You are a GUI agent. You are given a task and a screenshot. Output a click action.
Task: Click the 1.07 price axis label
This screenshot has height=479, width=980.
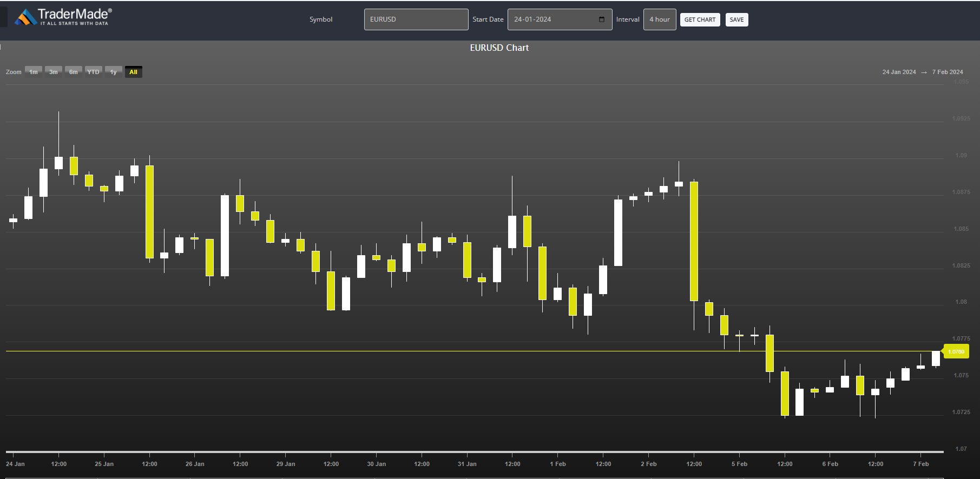pyautogui.click(x=961, y=449)
